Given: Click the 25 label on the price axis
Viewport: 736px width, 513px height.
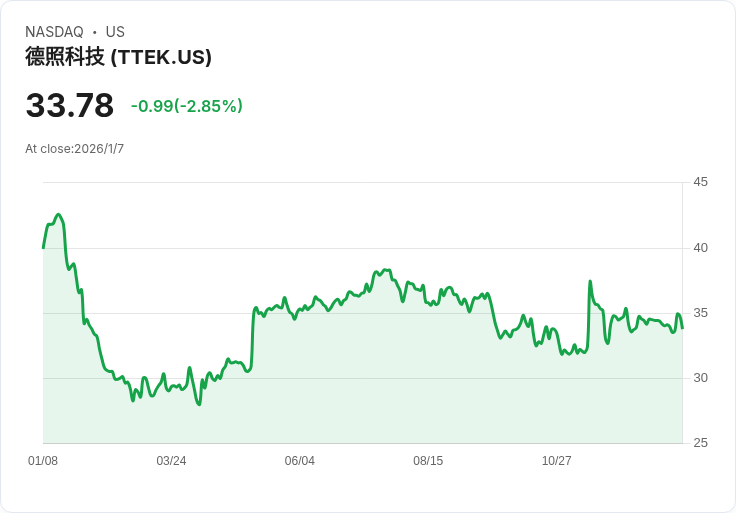Looking at the screenshot, I should coord(700,443).
